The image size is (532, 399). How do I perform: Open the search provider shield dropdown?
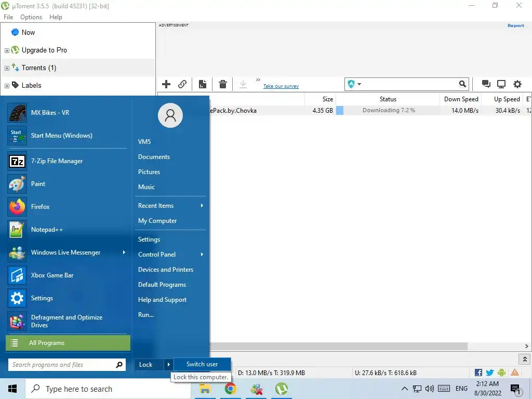[x=354, y=84]
